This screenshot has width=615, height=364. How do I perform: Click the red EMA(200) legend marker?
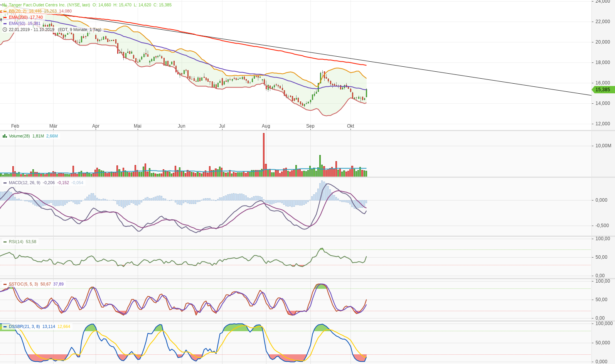pyautogui.click(x=5, y=17)
